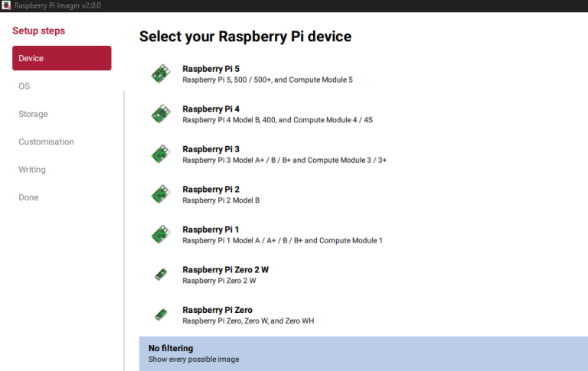Click the Raspberry Pi Zero board icon

[x=161, y=315]
